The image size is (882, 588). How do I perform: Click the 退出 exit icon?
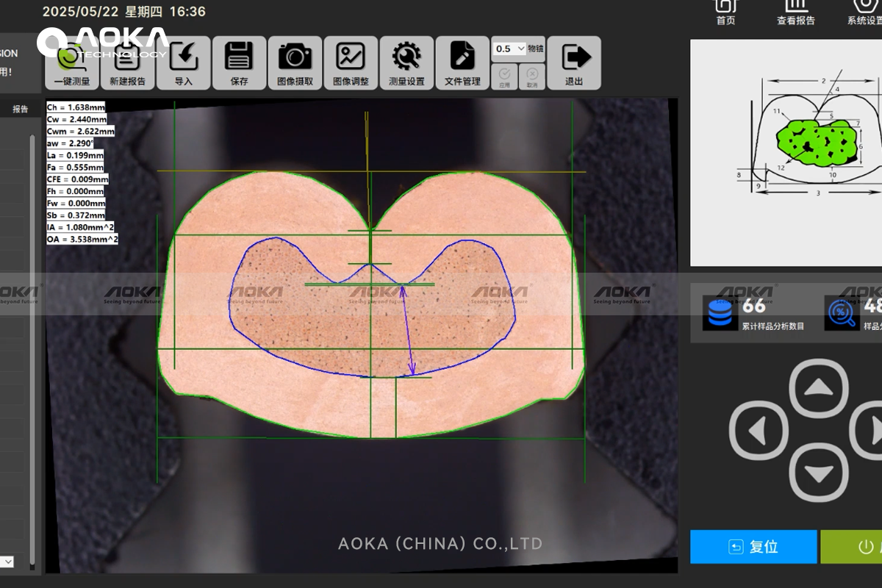pyautogui.click(x=574, y=63)
